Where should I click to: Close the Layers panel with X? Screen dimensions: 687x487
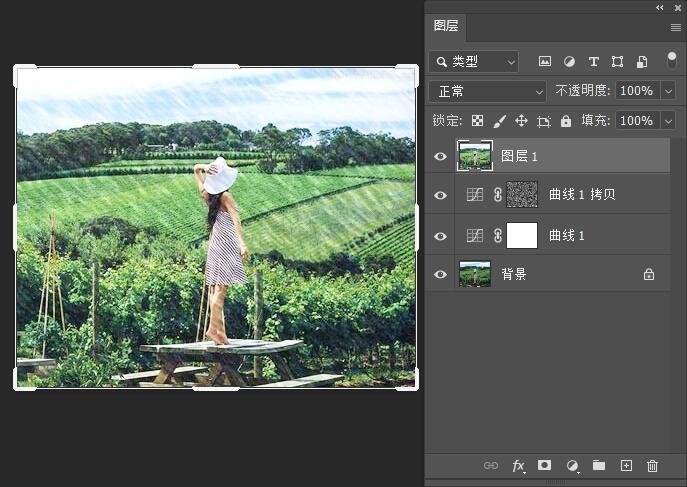point(678,7)
